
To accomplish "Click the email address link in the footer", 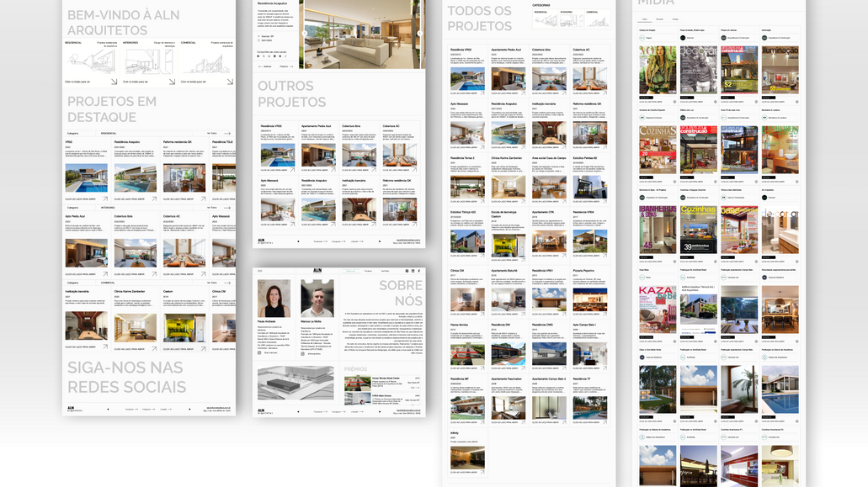I will coord(218,408).
